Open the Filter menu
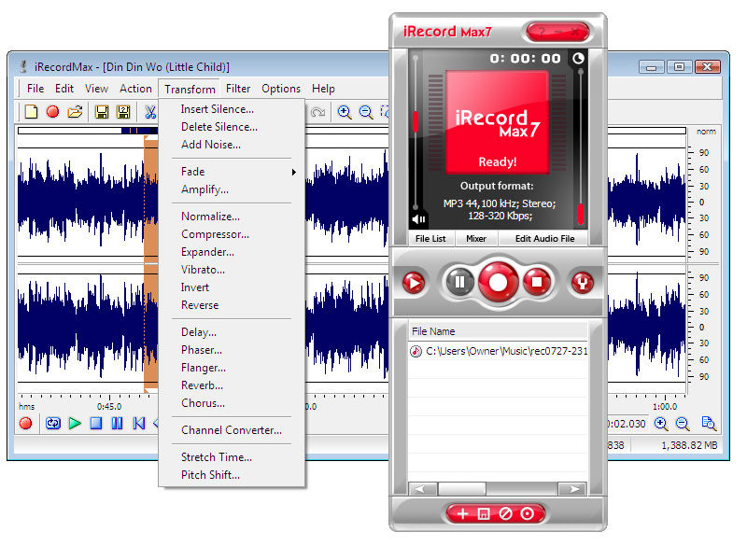 [238, 89]
